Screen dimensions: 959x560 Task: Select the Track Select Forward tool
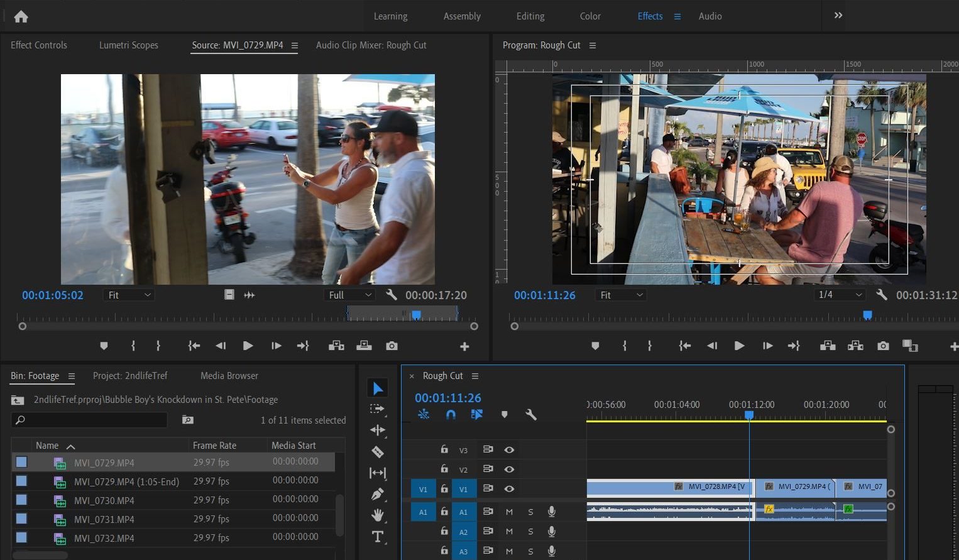[377, 409]
